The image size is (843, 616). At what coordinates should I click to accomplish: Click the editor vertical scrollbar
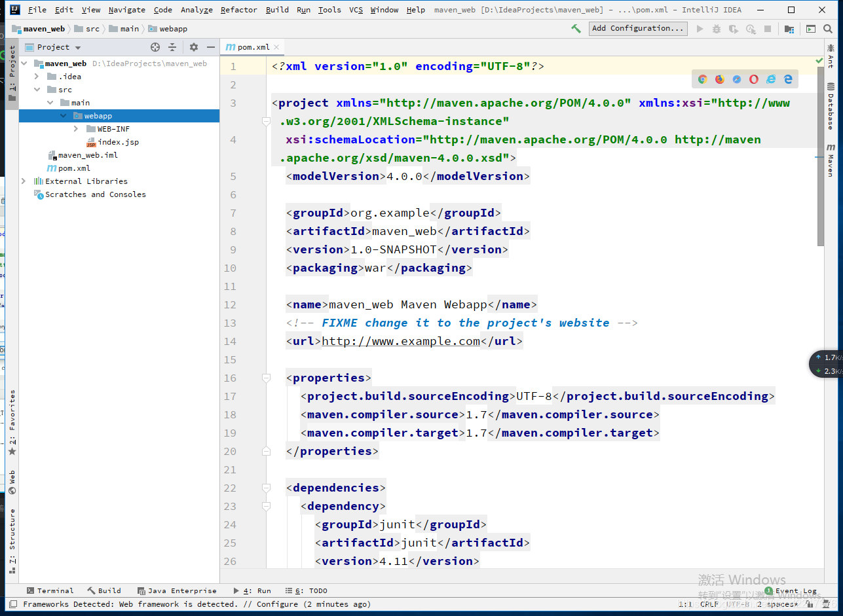click(x=820, y=157)
